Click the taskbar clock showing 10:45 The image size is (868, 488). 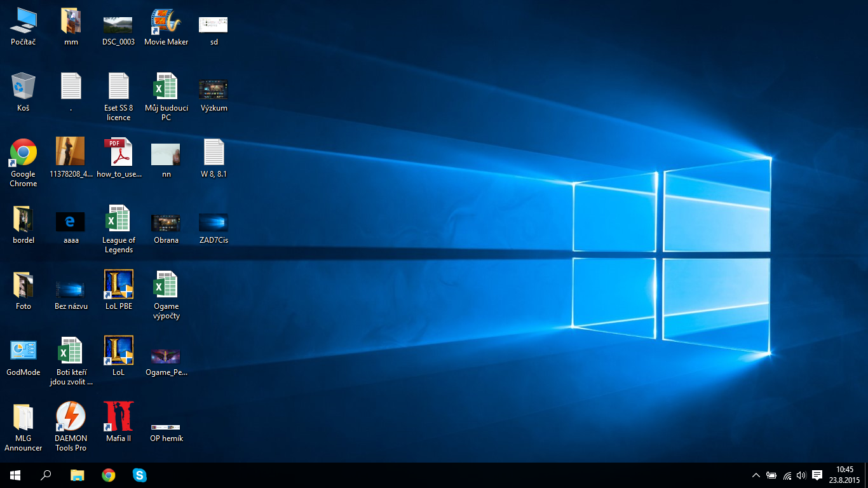(x=844, y=475)
